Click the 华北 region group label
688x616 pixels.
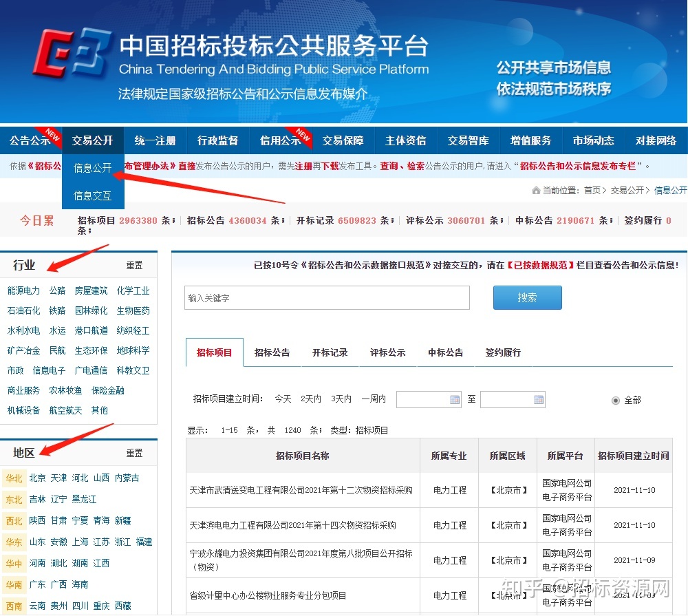pos(14,478)
